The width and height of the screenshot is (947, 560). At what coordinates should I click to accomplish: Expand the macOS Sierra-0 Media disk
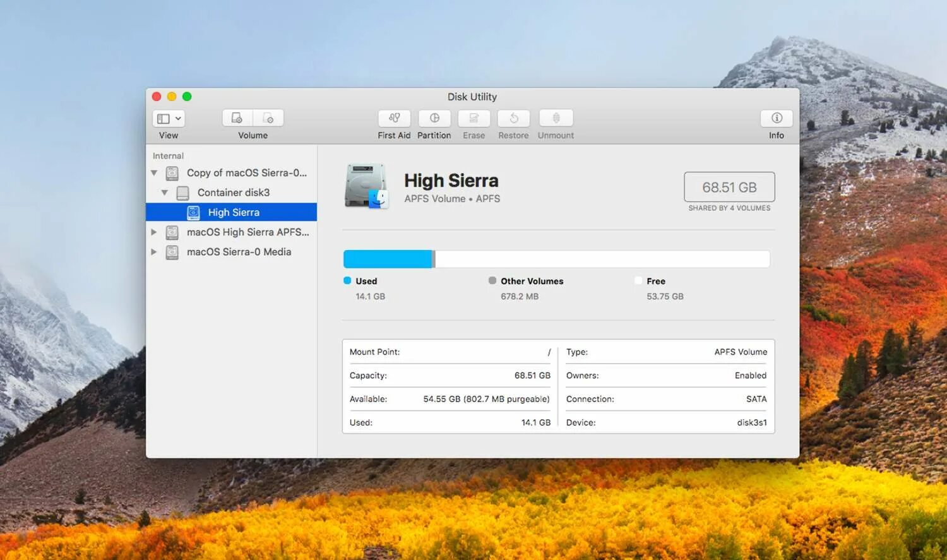coord(153,252)
